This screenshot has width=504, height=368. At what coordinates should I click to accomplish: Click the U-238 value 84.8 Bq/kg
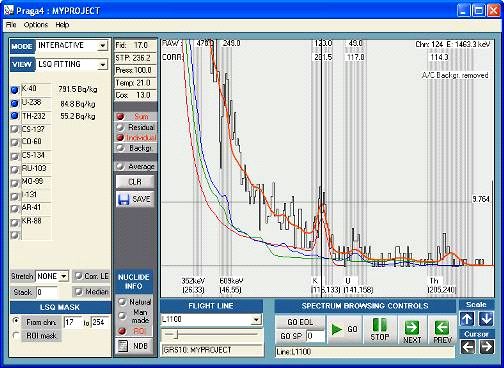coord(78,104)
